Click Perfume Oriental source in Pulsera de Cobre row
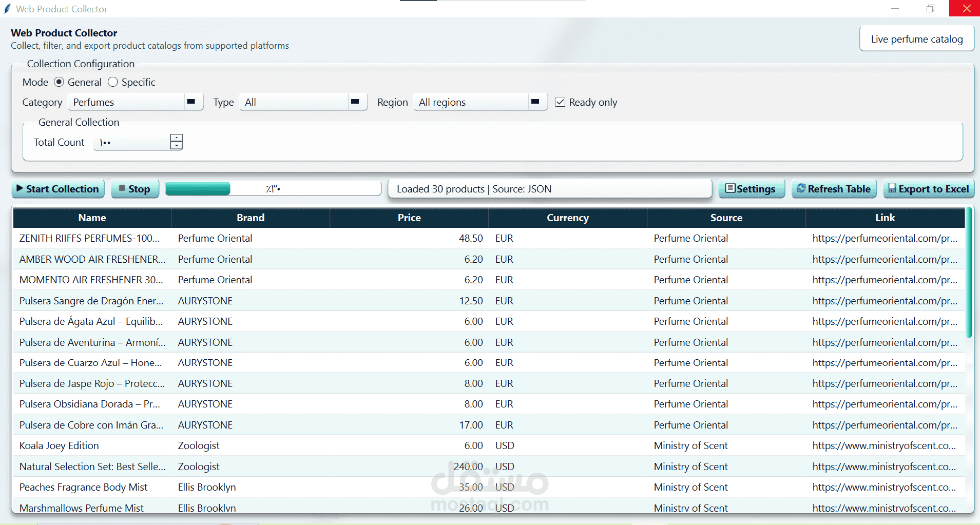The image size is (980, 525). 691,425
